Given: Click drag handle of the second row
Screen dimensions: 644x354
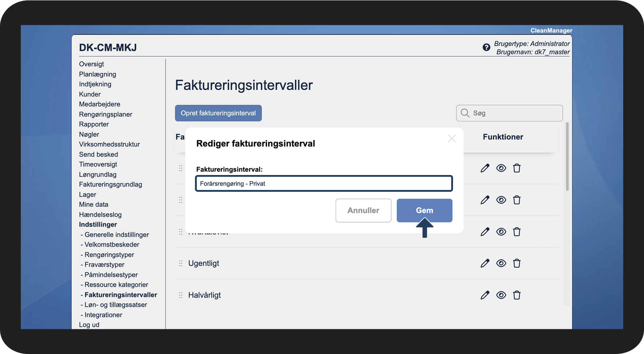Looking at the screenshot, I should (x=181, y=200).
